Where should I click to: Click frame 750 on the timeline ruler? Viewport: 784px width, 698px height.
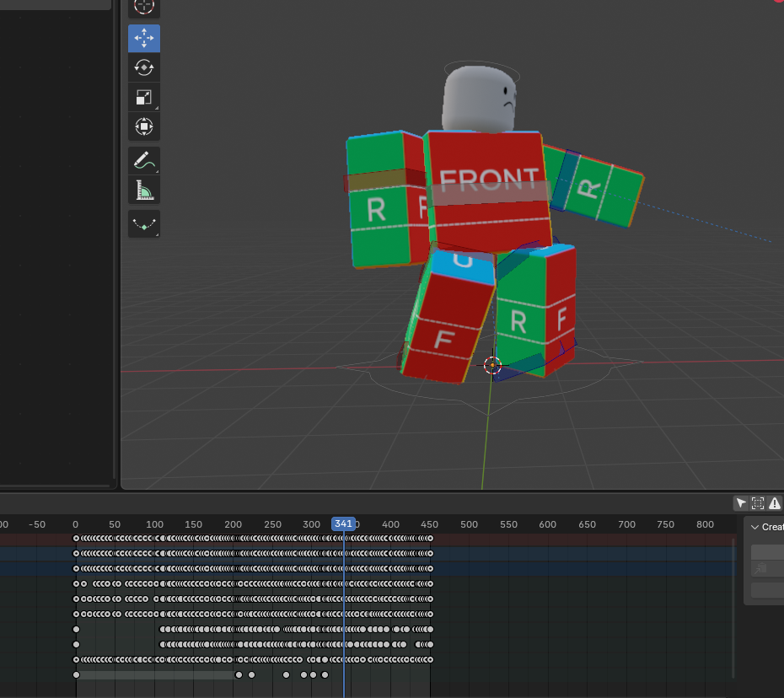coord(665,524)
